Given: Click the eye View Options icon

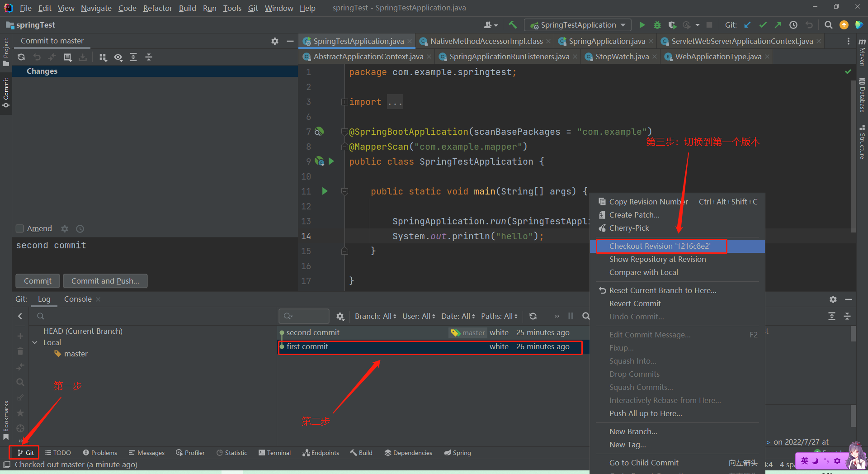Looking at the screenshot, I should coord(118,57).
